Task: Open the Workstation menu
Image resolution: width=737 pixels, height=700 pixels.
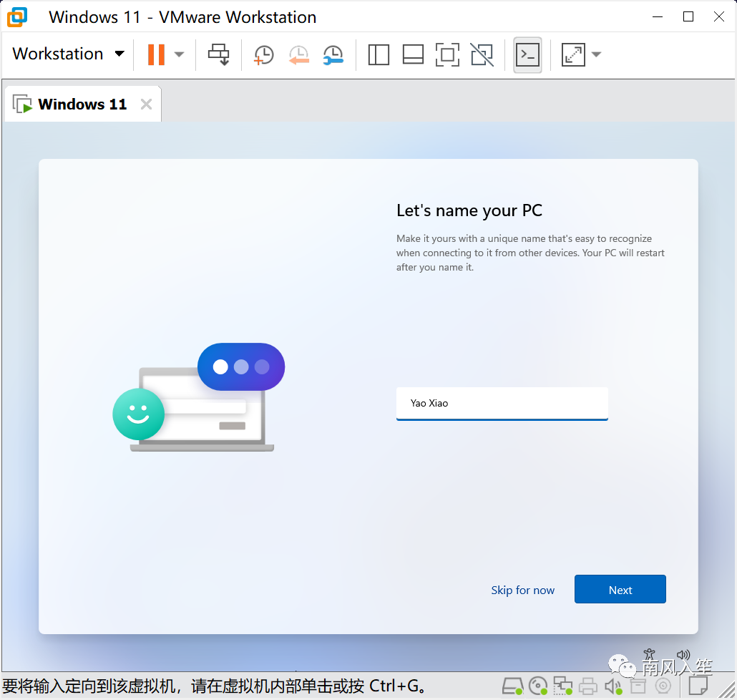Action: click(68, 54)
